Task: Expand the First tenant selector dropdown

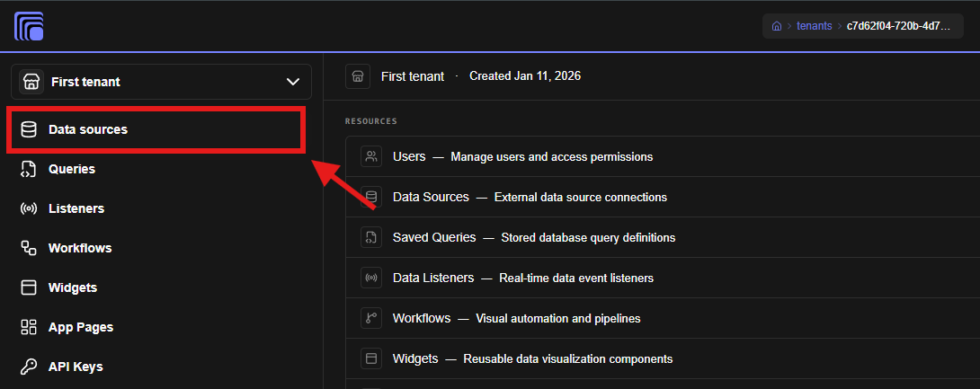Action: tap(161, 82)
